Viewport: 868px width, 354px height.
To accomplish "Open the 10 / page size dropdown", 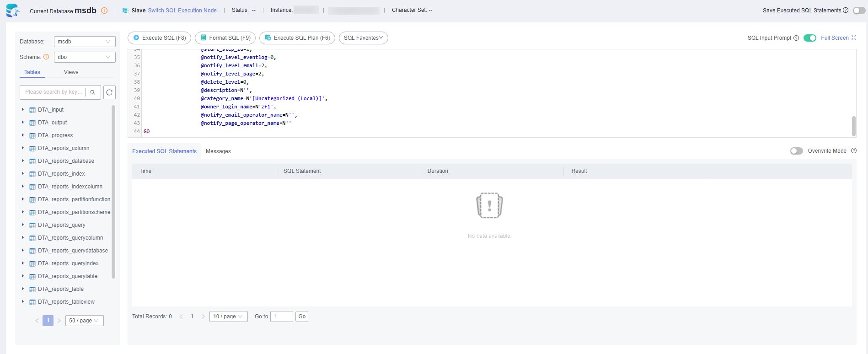I will 228,316.
